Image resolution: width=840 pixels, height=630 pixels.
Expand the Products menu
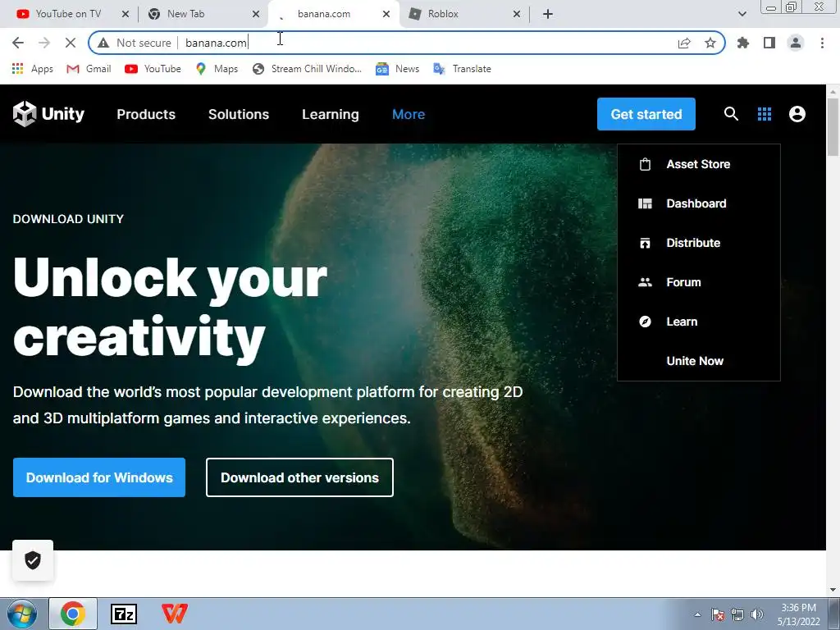pyautogui.click(x=146, y=114)
